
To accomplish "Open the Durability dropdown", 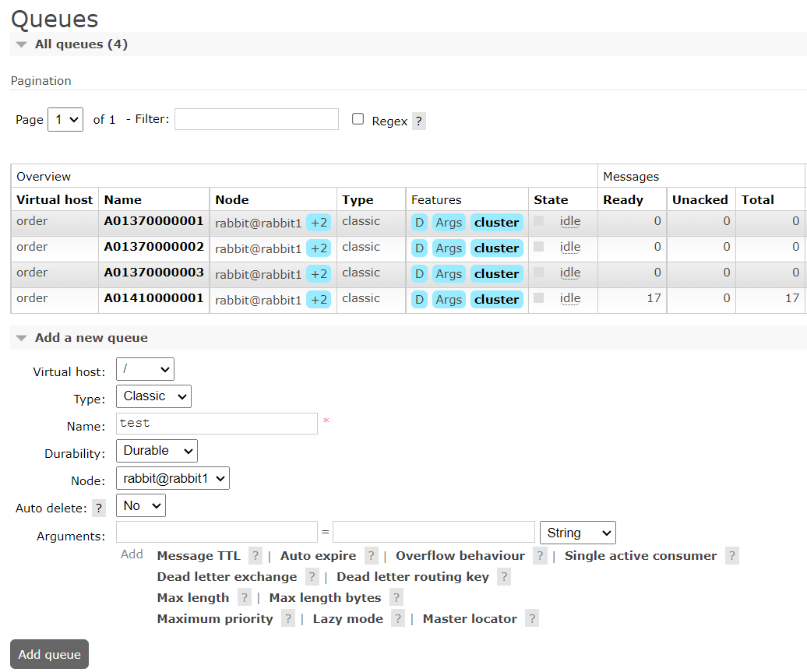I will pyautogui.click(x=157, y=452).
